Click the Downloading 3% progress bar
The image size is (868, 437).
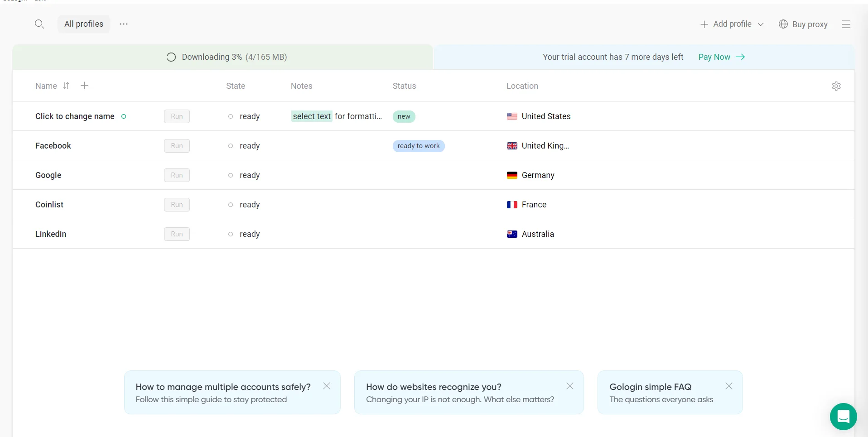[x=222, y=57]
